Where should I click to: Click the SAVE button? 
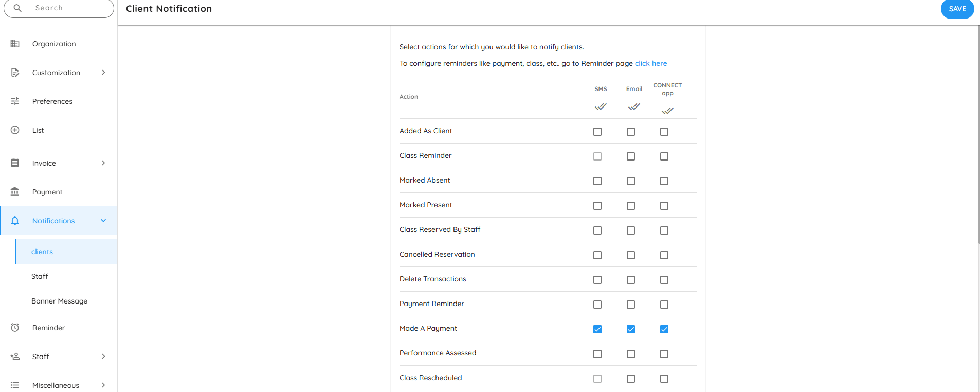pos(957,9)
